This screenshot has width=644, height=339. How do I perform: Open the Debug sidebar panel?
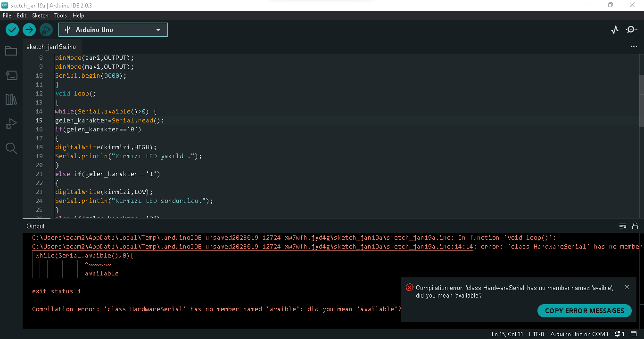click(11, 124)
